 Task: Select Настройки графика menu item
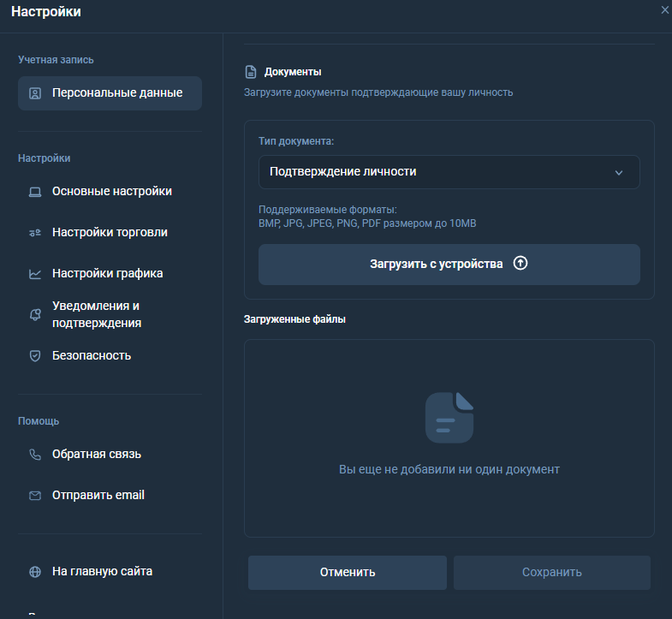(x=110, y=274)
